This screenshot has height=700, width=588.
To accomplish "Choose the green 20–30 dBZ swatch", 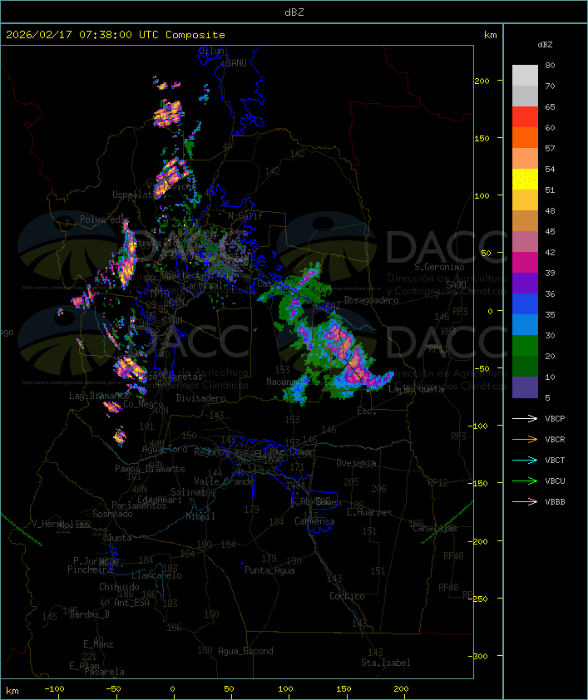I will point(525,346).
